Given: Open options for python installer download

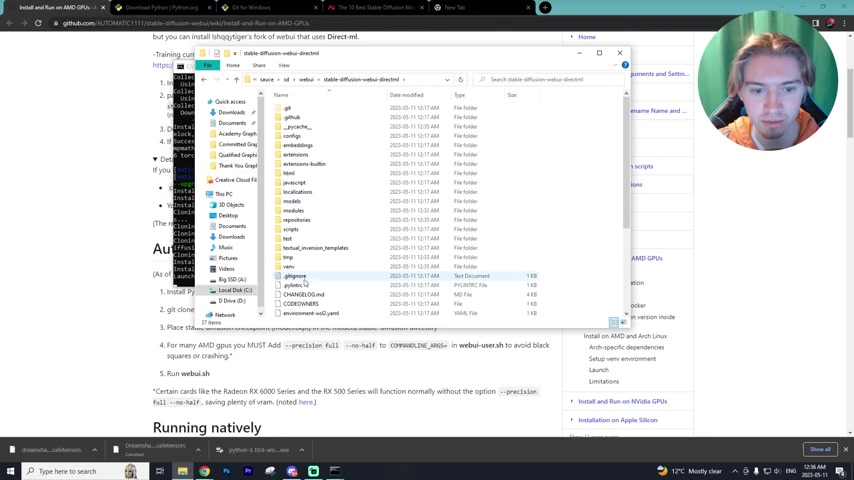Looking at the screenshot, I should [x=302, y=450].
